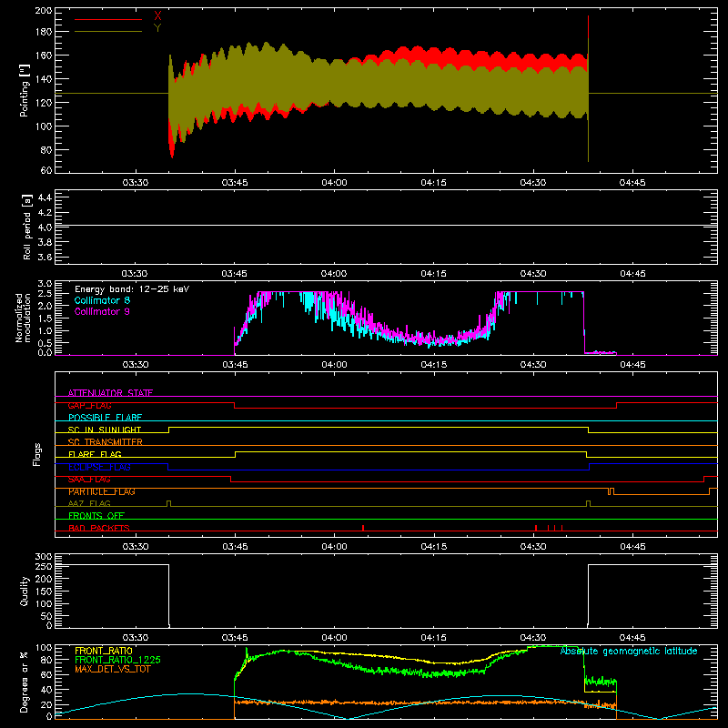The height and width of the screenshot is (728, 728).
Task: Click the 250 value on Quality axis
Action: 43,566
